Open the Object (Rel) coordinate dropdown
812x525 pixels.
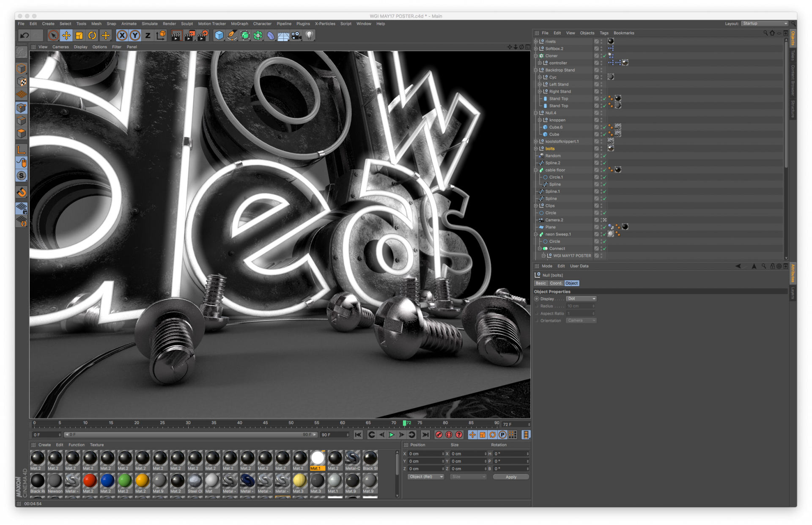point(425,477)
